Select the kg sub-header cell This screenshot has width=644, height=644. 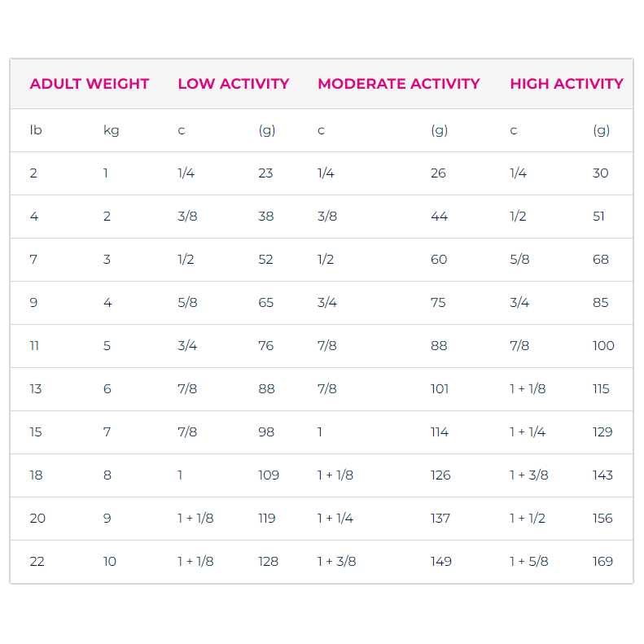click(x=111, y=130)
